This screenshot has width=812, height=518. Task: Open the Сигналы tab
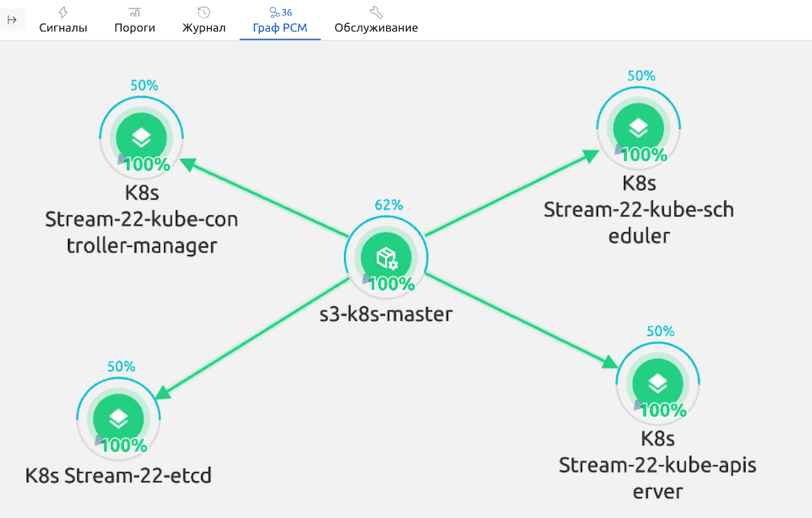pyautogui.click(x=63, y=21)
